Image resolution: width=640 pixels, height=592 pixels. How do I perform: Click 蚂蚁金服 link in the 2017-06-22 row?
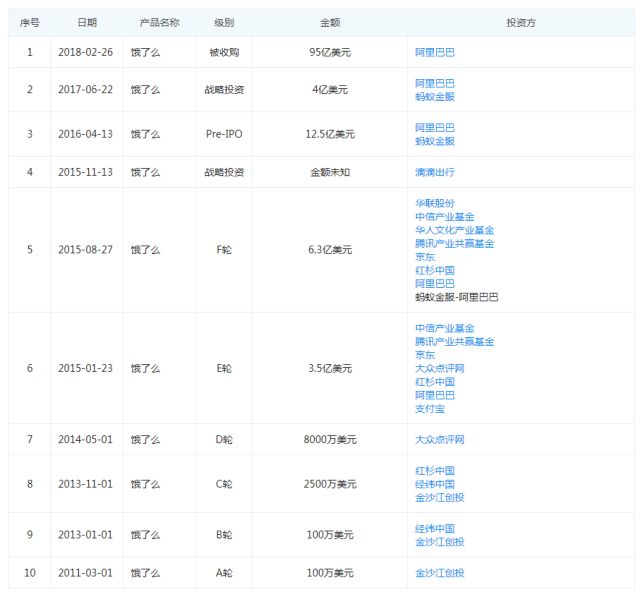(x=435, y=97)
